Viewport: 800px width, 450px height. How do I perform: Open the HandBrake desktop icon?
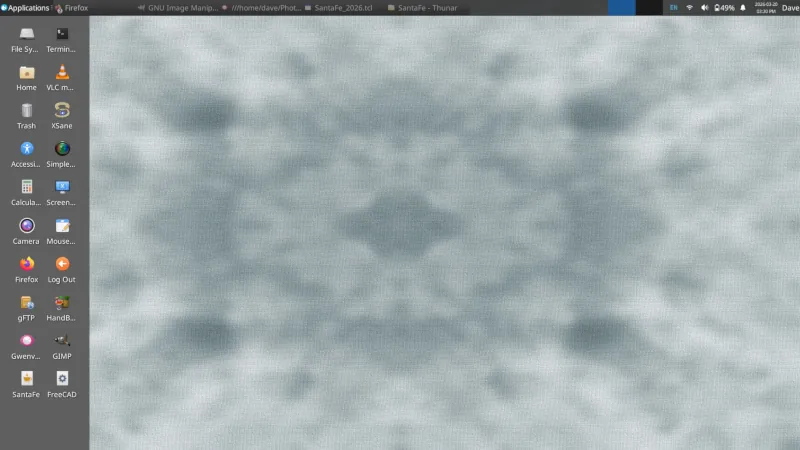click(x=62, y=303)
